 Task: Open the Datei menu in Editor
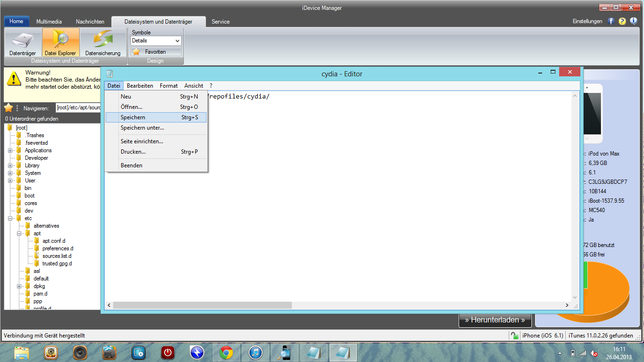(114, 86)
